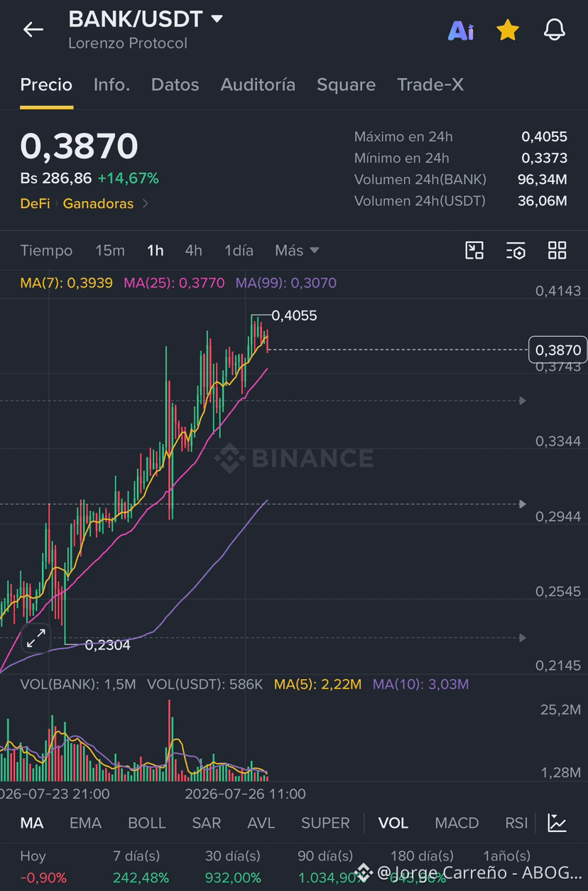Tap the Mínimo en 24h value 0,3373
This screenshot has height=891, width=588.
click(544, 158)
